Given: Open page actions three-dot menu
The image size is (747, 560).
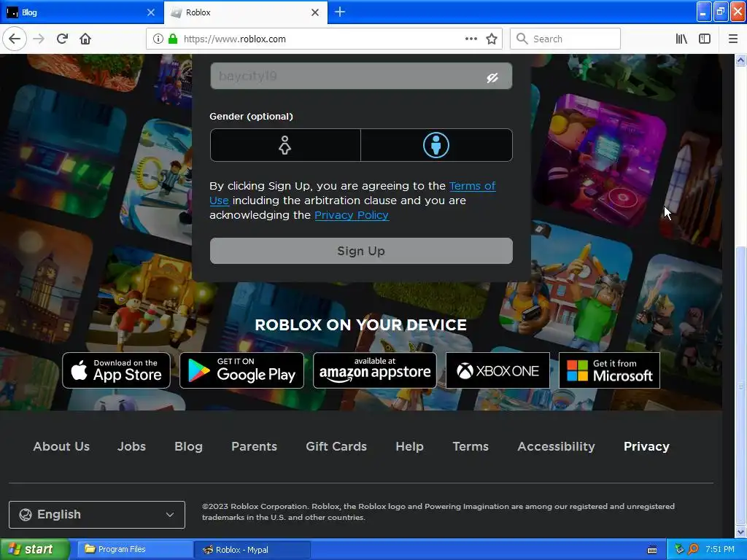Looking at the screenshot, I should (471, 39).
